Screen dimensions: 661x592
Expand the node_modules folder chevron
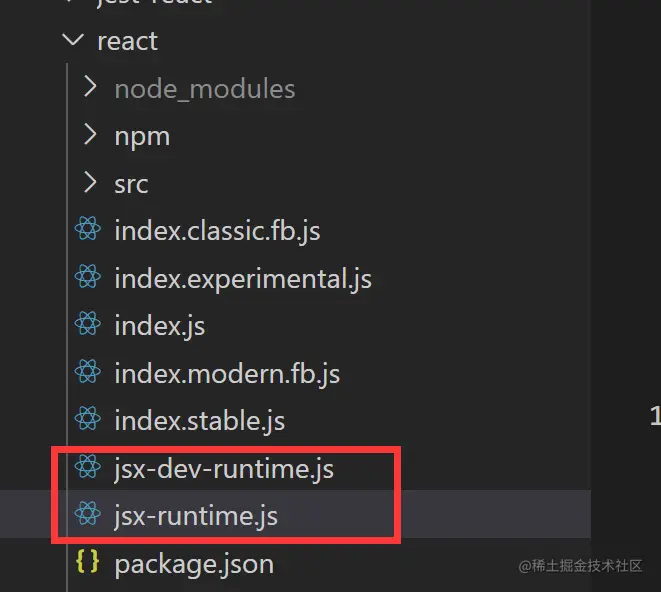click(90, 87)
